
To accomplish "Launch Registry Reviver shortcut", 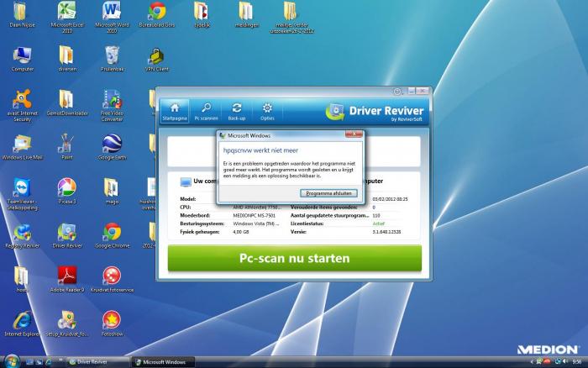I will pos(22,235).
